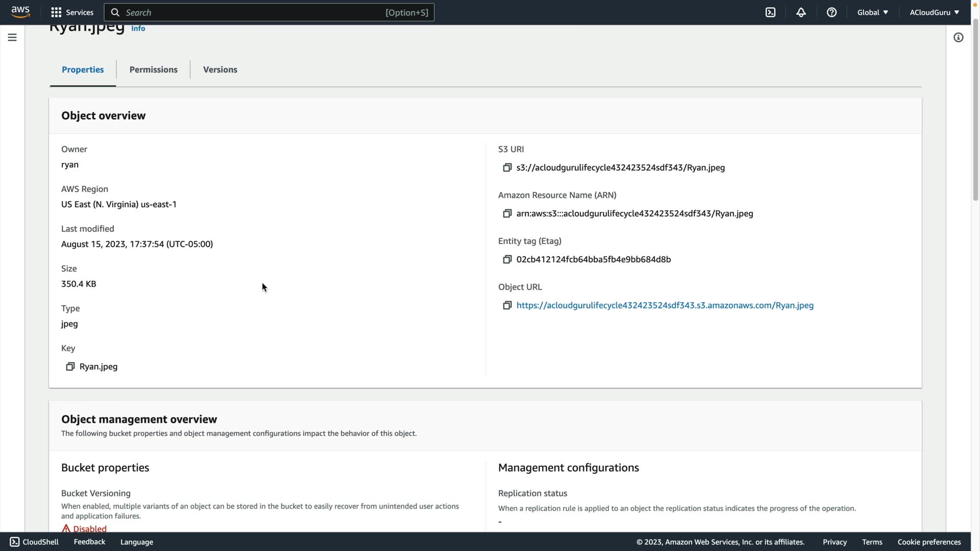This screenshot has width=980, height=551.
Task: Open the ACloudGuru account dropdown
Action: pyautogui.click(x=934, y=12)
